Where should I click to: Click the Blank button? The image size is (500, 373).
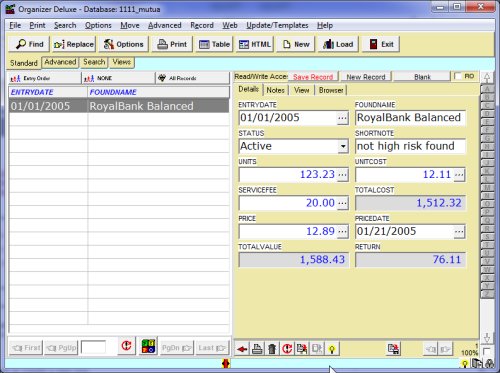422,77
